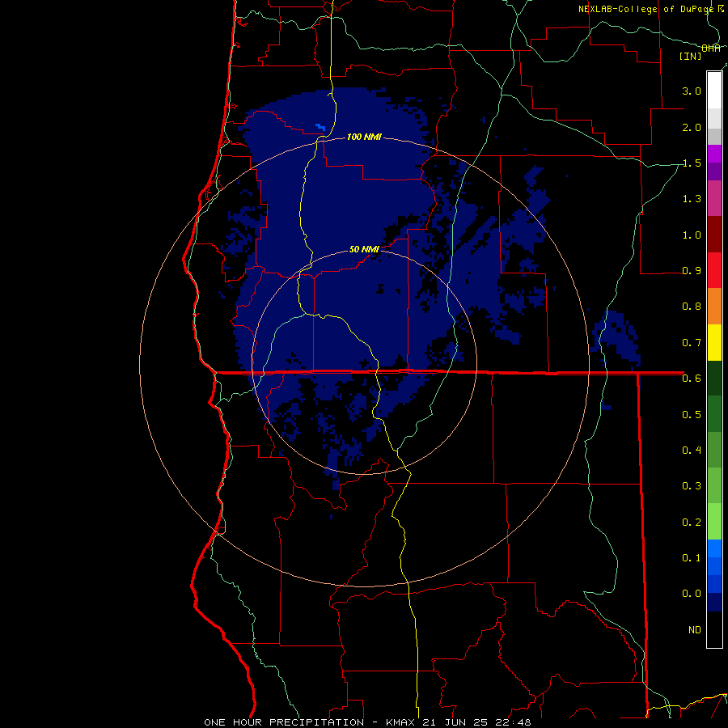Image resolution: width=728 pixels, height=728 pixels.
Task: Click the 0.0 legend value
Action: [692, 594]
